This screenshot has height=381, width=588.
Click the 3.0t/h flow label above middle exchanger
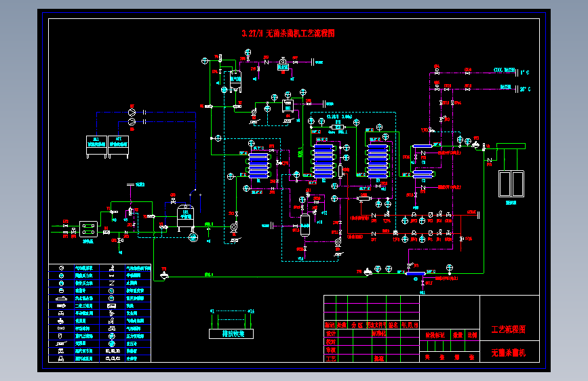(339, 117)
